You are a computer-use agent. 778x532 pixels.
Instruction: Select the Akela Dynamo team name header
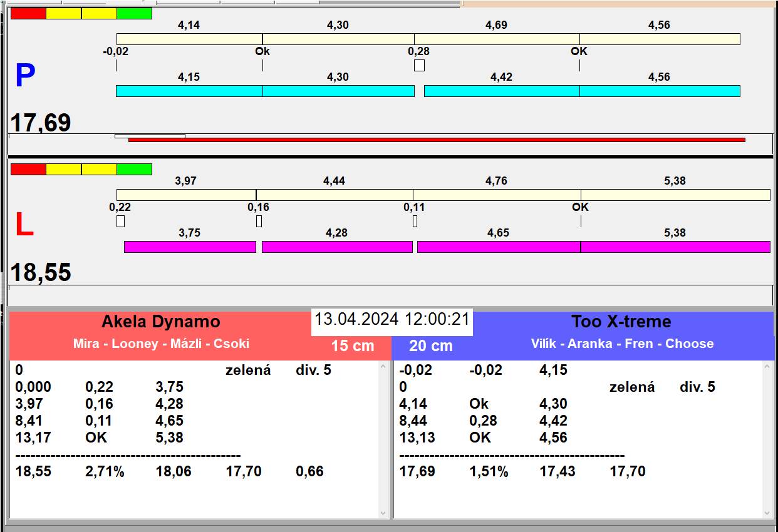[x=161, y=322]
